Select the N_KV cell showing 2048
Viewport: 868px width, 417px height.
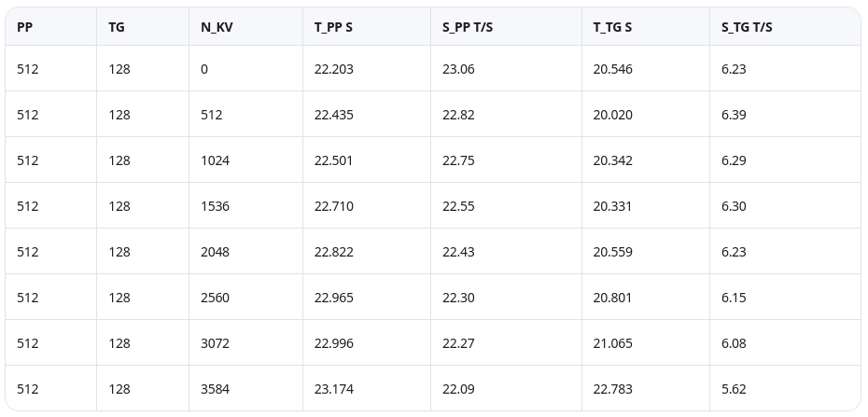click(x=215, y=252)
